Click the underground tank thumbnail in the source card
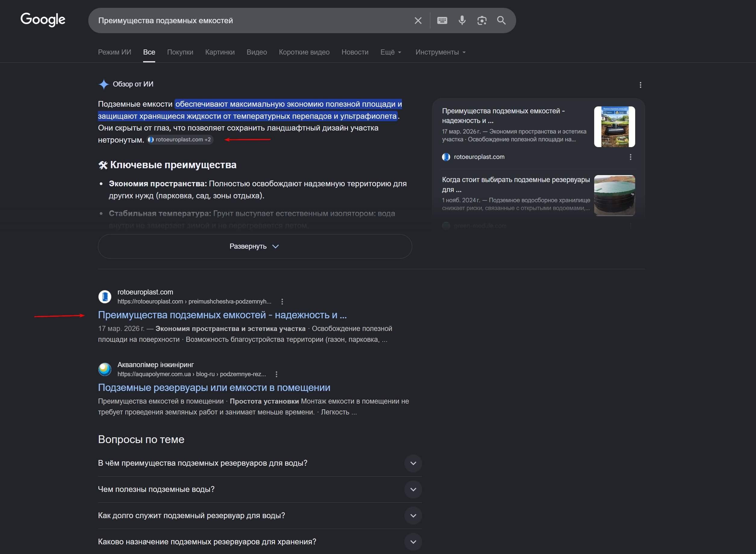Image resolution: width=756 pixels, height=554 pixels. tap(614, 127)
